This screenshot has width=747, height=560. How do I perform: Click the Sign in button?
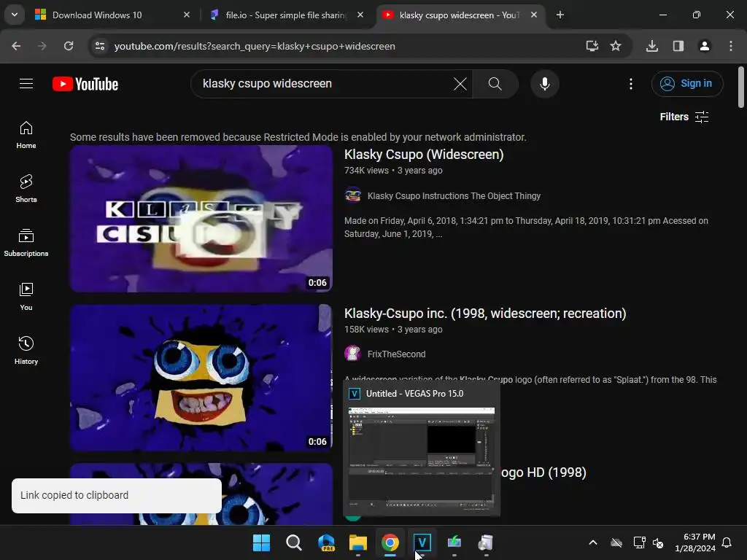click(687, 84)
